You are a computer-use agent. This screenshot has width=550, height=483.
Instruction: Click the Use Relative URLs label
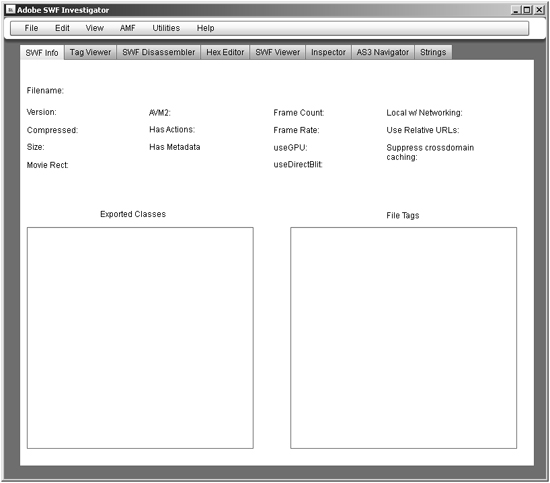pos(423,130)
